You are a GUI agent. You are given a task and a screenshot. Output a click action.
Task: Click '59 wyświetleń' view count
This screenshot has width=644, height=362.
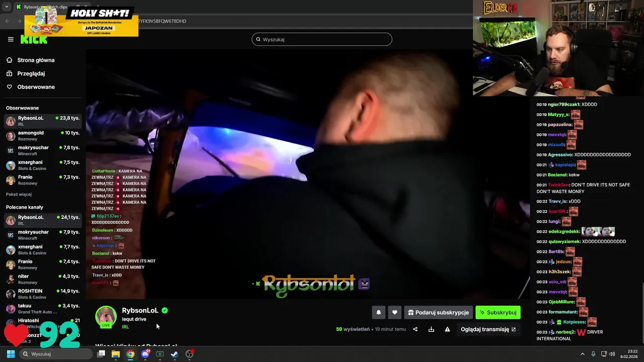(x=353, y=329)
